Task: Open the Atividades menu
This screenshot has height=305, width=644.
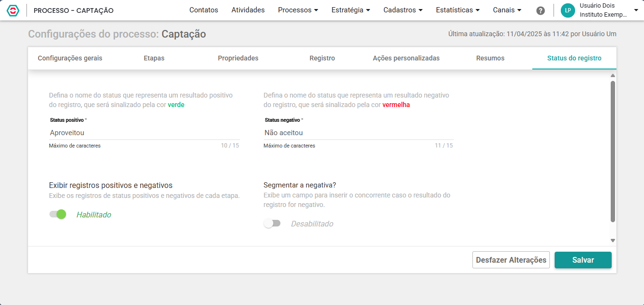Action: point(248,10)
